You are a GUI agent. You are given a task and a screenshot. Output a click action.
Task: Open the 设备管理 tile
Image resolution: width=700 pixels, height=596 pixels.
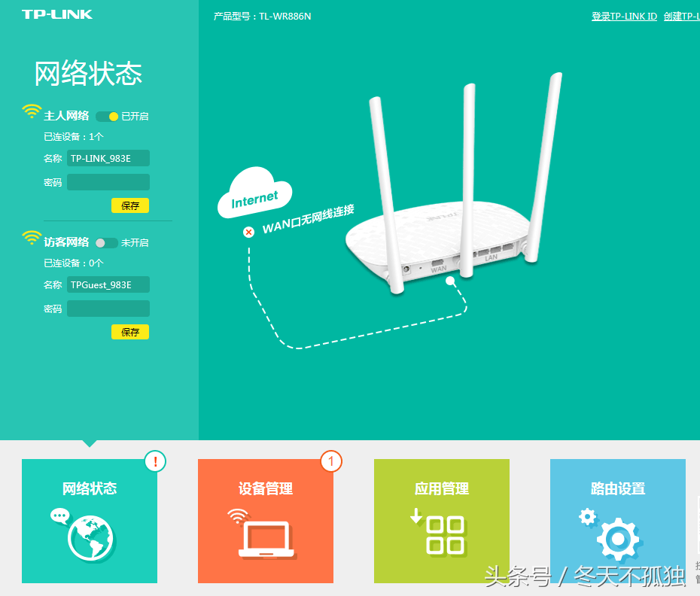266,521
